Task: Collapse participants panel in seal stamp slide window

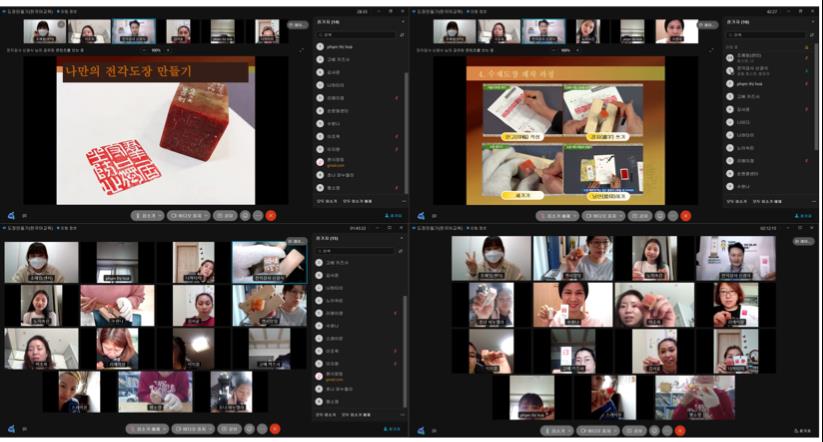Action: pyautogui.click(x=403, y=22)
